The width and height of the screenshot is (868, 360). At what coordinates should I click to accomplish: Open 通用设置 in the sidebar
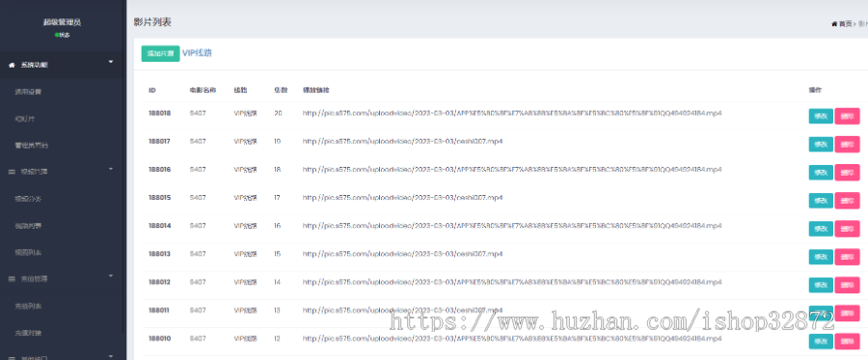pyautogui.click(x=28, y=92)
